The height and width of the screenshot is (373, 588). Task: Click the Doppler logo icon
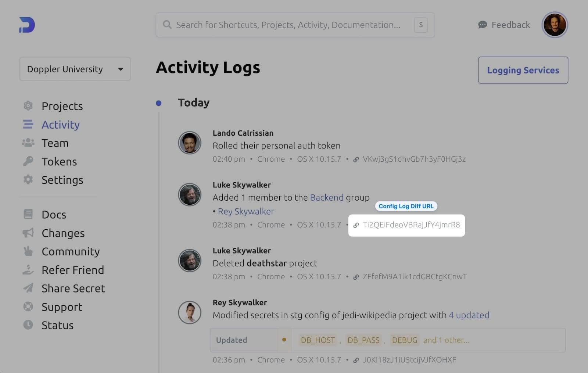click(x=27, y=25)
